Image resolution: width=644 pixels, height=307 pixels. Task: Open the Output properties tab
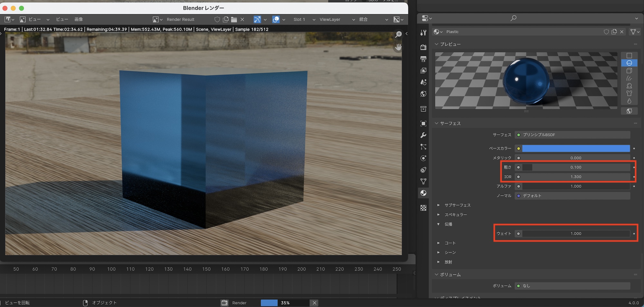coord(423,59)
